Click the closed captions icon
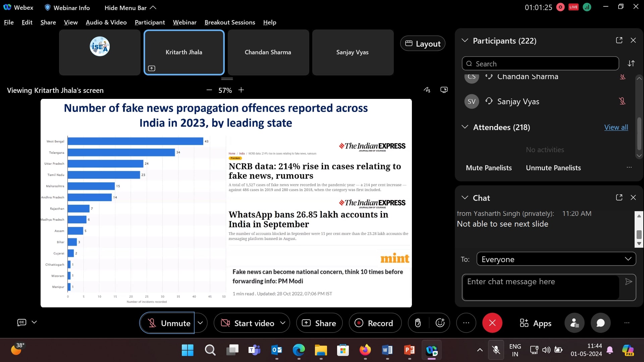 coord(22,322)
